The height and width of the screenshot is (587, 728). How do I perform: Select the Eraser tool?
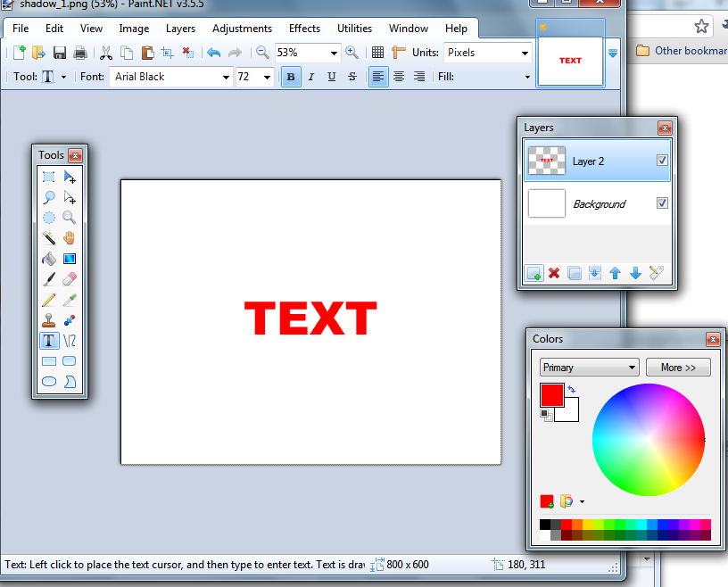pyautogui.click(x=70, y=278)
